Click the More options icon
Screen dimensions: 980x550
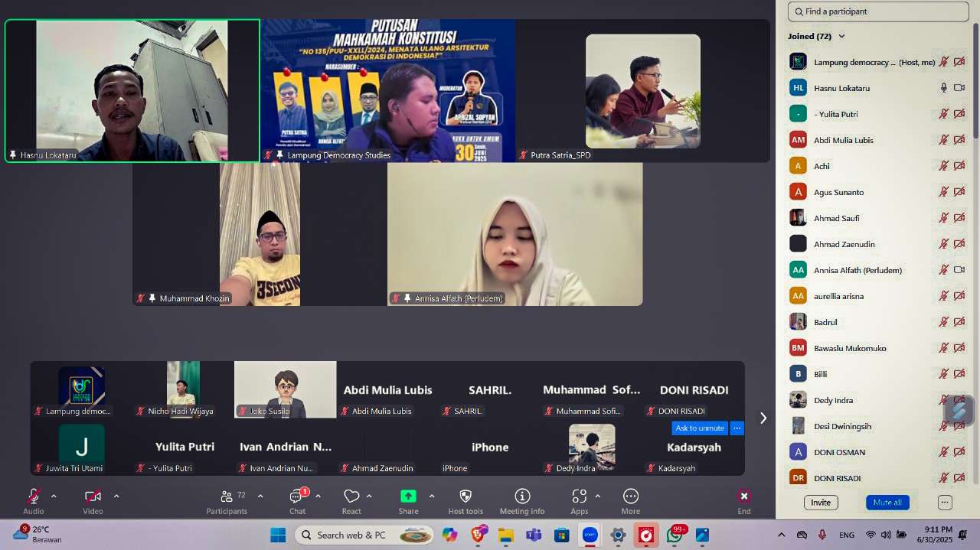click(631, 496)
